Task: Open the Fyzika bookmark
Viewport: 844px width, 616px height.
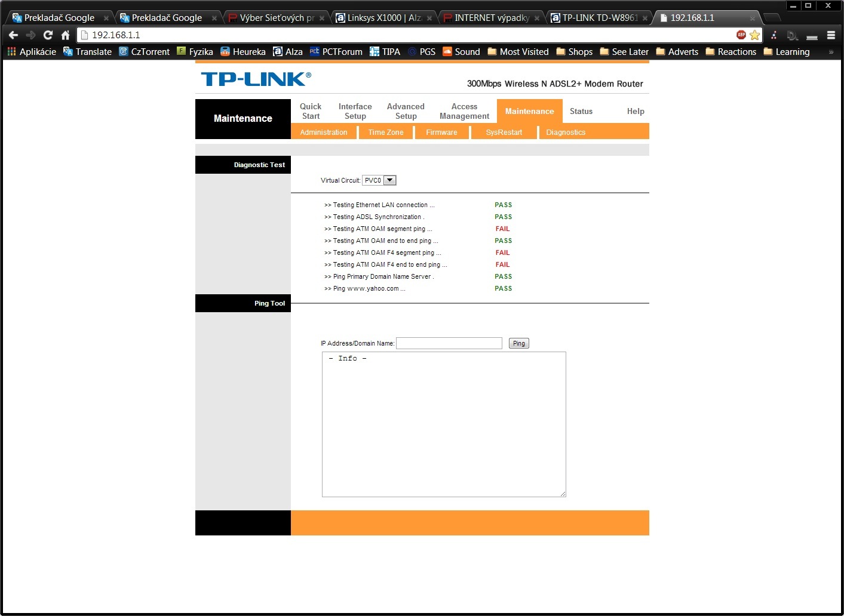Action: (195, 52)
